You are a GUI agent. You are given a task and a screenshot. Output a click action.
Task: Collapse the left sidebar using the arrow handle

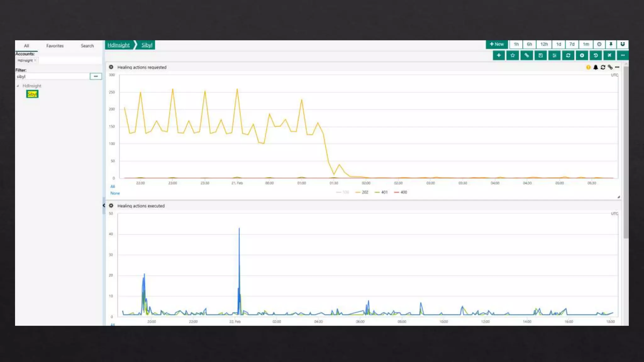click(x=104, y=206)
